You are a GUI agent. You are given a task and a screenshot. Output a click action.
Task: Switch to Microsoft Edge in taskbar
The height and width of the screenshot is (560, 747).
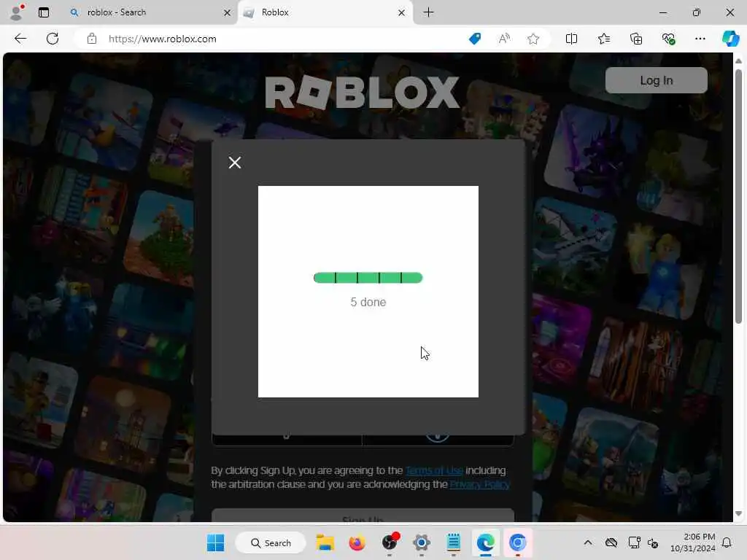click(485, 542)
